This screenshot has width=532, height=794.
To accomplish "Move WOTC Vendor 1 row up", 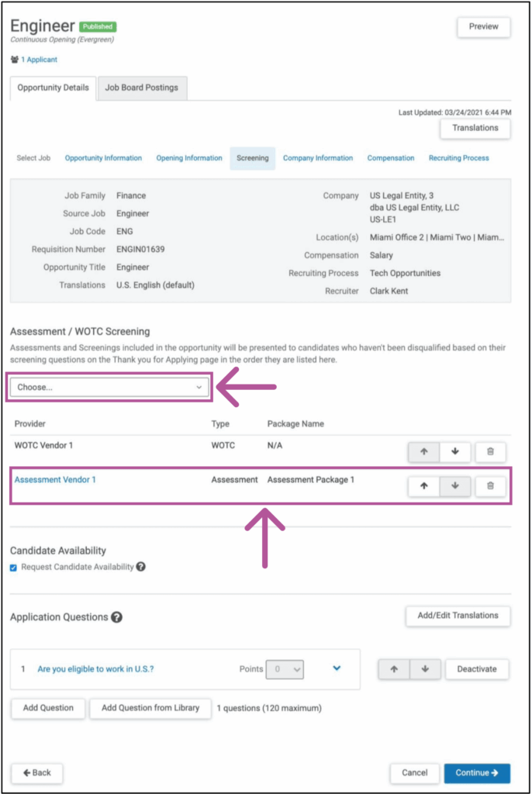I will point(424,452).
